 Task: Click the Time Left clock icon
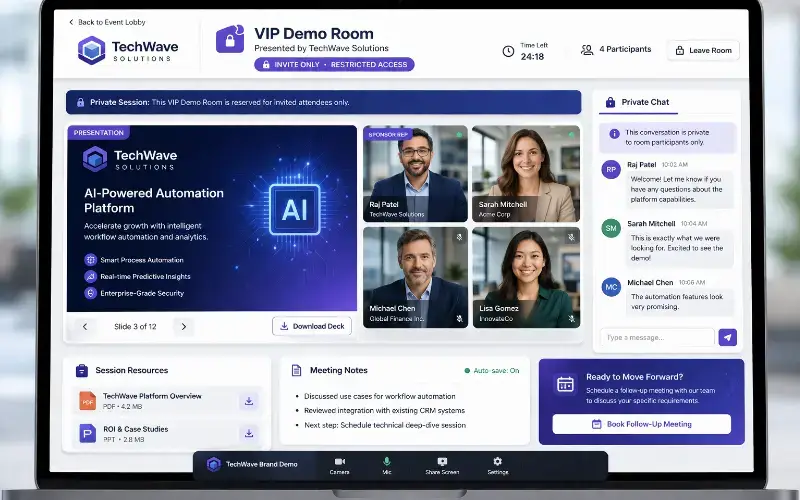point(508,51)
